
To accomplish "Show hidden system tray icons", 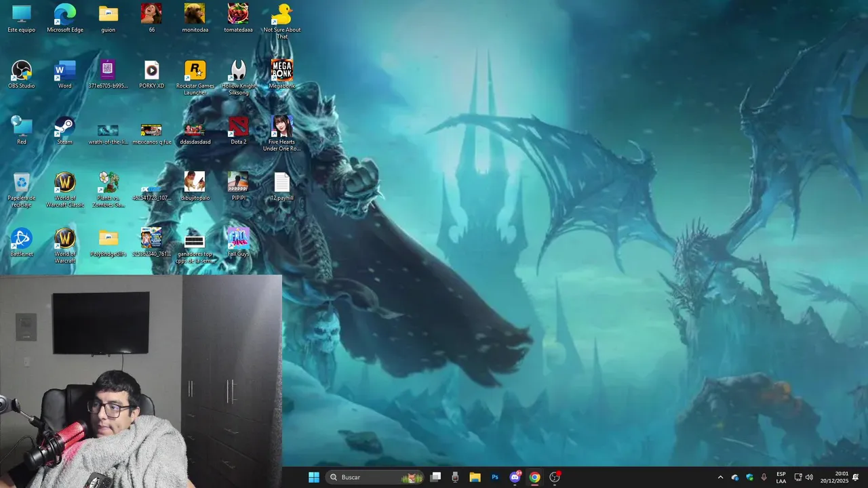I will click(x=720, y=477).
